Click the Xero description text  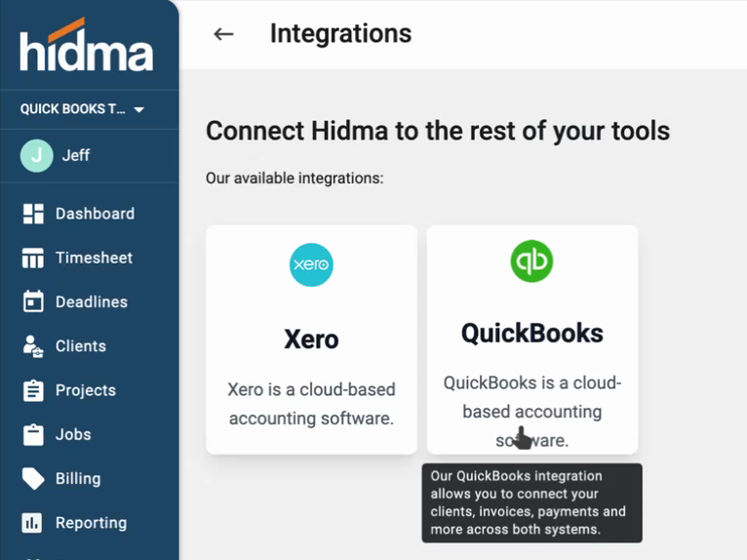click(311, 404)
